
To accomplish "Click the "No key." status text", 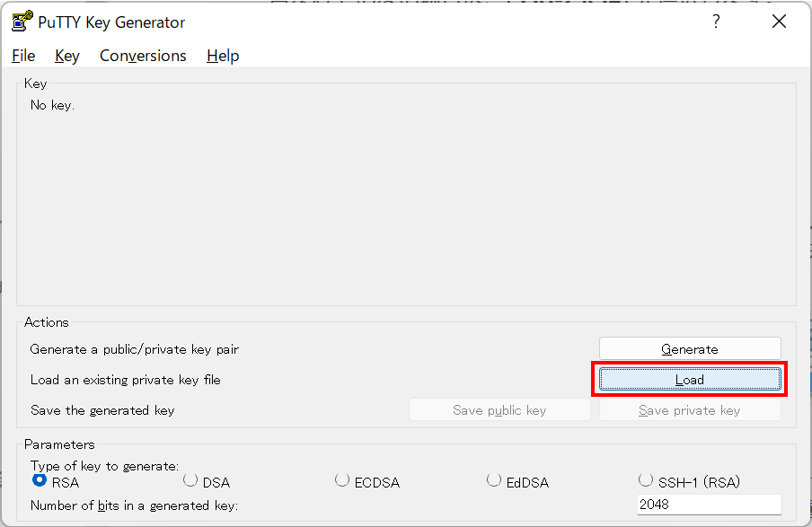I will point(52,105).
